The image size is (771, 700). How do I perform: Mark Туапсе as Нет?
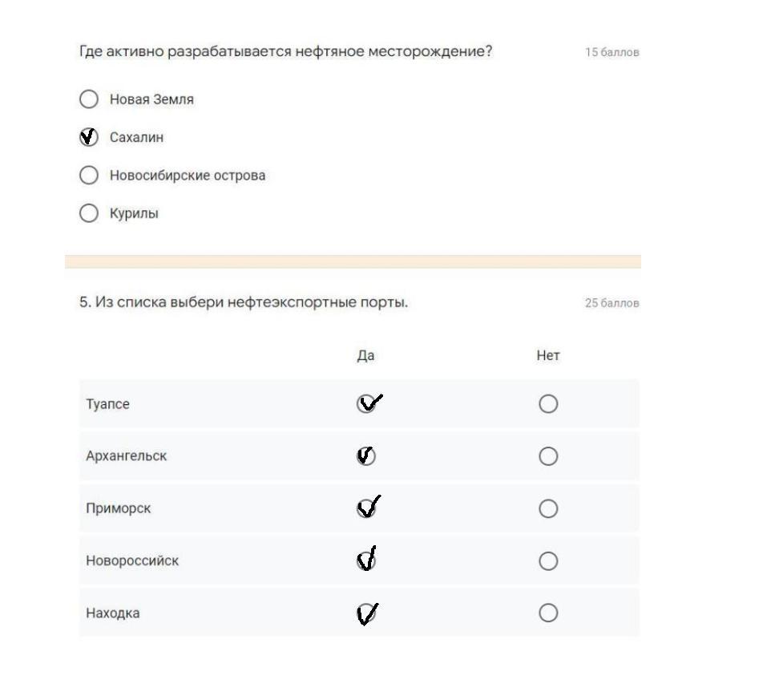pos(548,404)
